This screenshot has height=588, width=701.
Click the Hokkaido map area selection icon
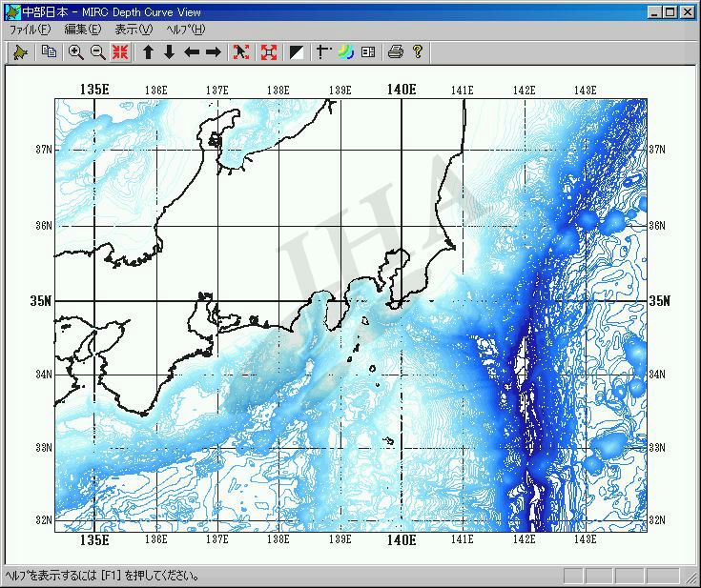click(x=20, y=52)
